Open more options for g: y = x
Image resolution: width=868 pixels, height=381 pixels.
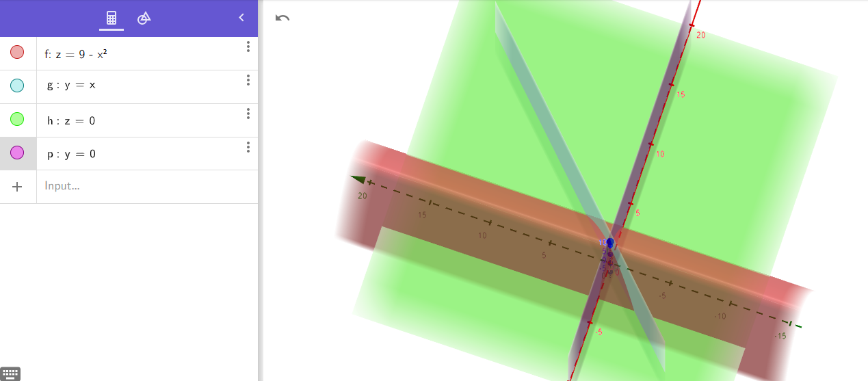[248, 80]
